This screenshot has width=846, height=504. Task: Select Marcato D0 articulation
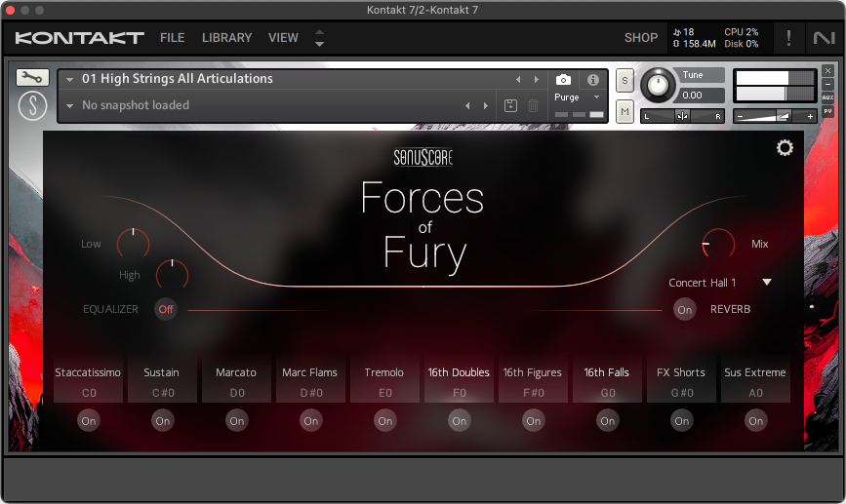coord(236,381)
